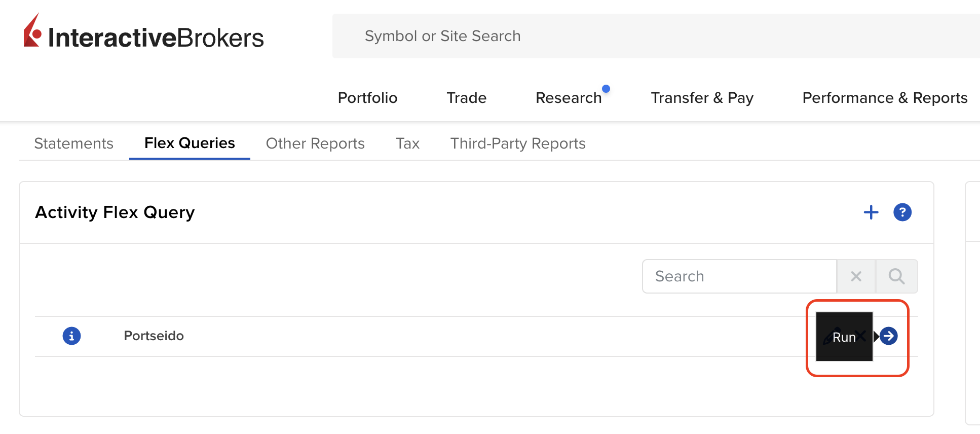Image resolution: width=980 pixels, height=434 pixels.
Task: Run Portseido via the blue arrow icon
Action: pos(888,336)
